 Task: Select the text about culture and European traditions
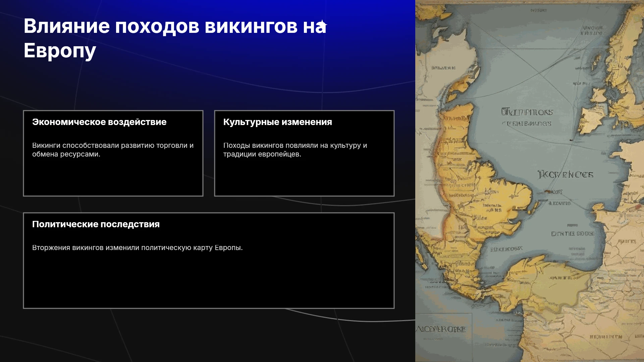(295, 150)
